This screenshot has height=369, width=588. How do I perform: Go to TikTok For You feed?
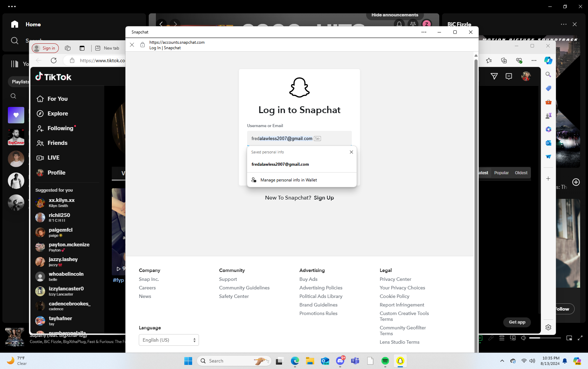pos(52,99)
